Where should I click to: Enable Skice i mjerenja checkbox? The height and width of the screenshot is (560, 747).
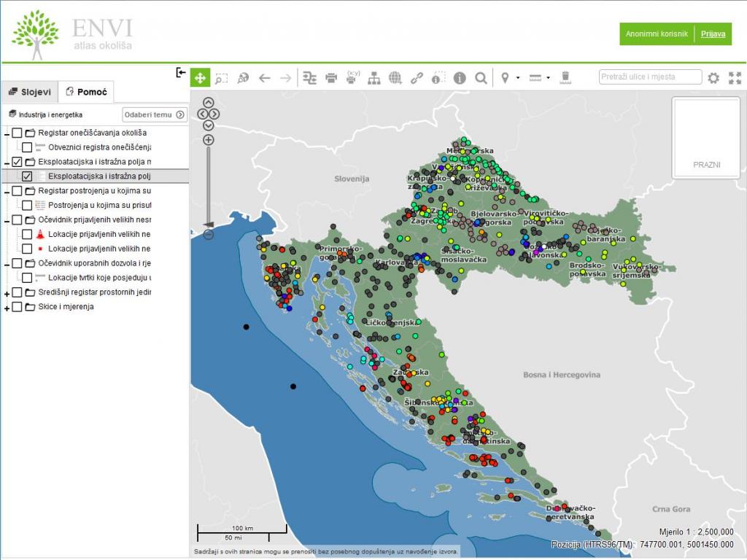pyautogui.click(x=18, y=307)
